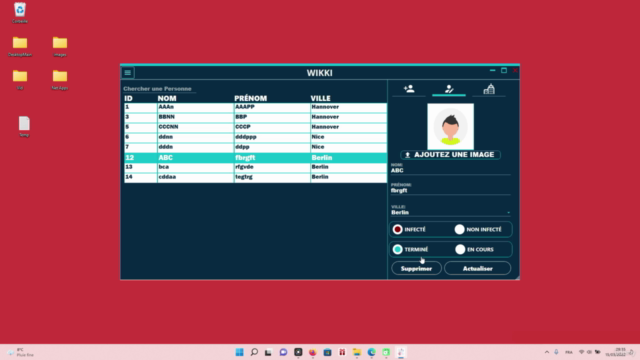This screenshot has width=640, height=360.
Task: Click the NOM input field
Action: pyautogui.click(x=451, y=171)
